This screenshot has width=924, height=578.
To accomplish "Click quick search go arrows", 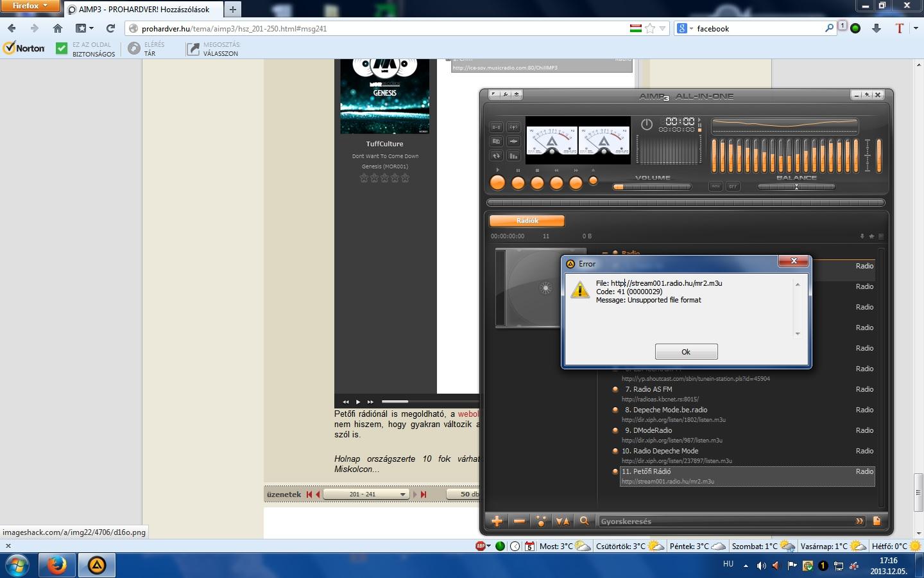I will pos(859,521).
